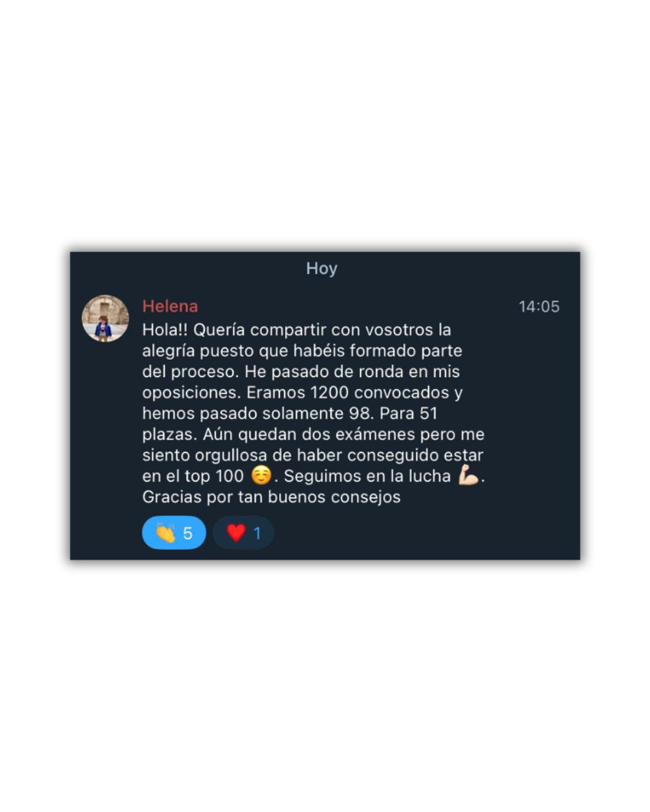This screenshot has height=812, width=650.
Task: Click the red heart emoji icon
Action: (x=236, y=533)
